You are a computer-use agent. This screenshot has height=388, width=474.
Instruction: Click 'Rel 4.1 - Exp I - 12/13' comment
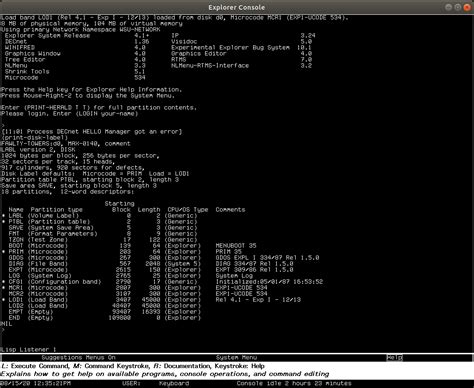[x=258, y=300]
